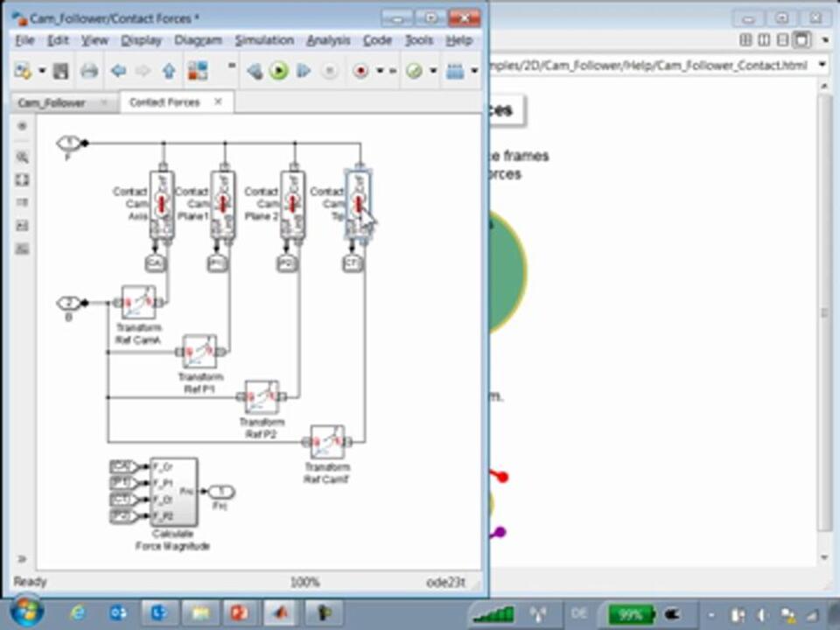The height and width of the screenshot is (630, 840).
Task: Open the Library Browser icon
Action: tap(198, 72)
